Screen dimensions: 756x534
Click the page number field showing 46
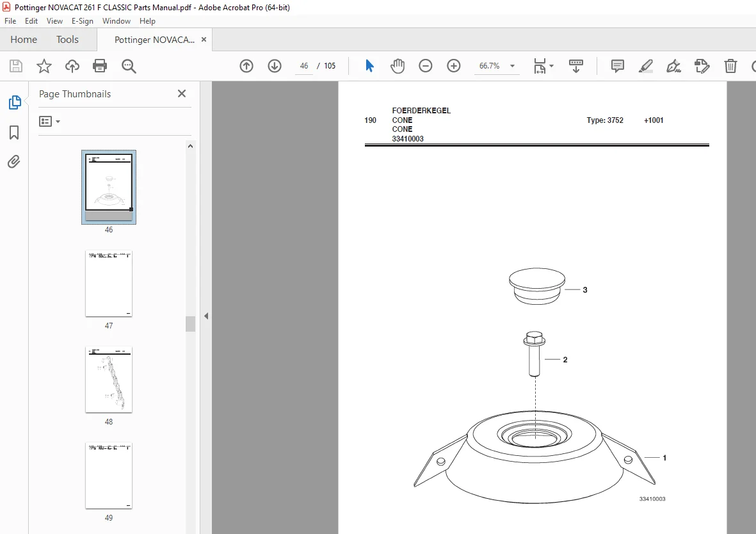pyautogui.click(x=304, y=65)
